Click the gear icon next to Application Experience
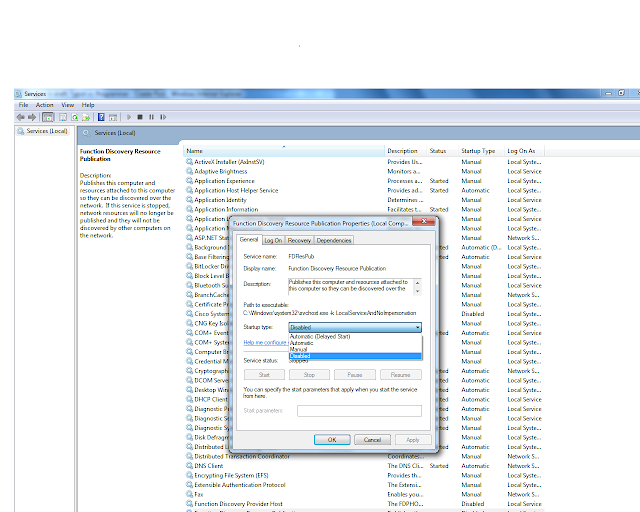Viewport: 640px width, 512px height. pyautogui.click(x=189, y=181)
